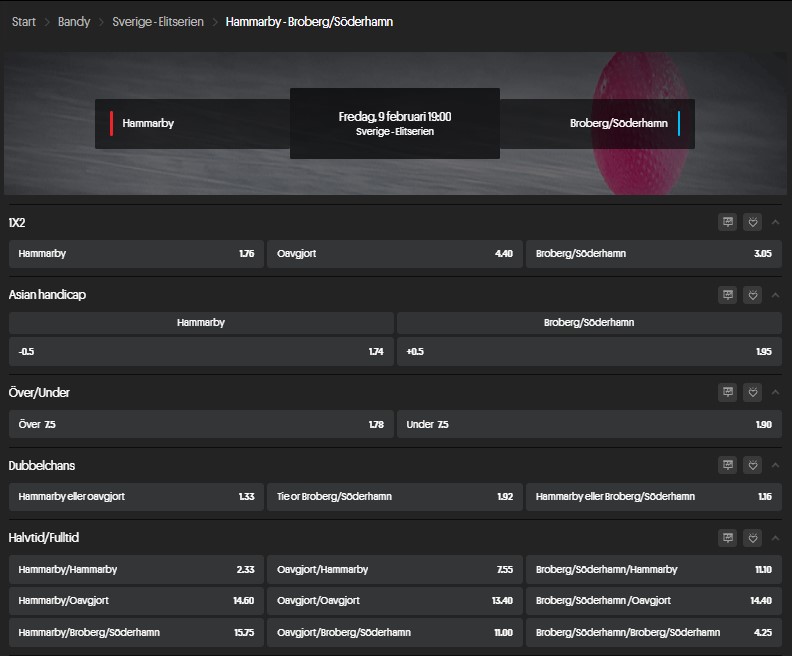Pick Hammarby/Oavgjort at 14.60
The height and width of the screenshot is (656, 792).
tap(136, 600)
